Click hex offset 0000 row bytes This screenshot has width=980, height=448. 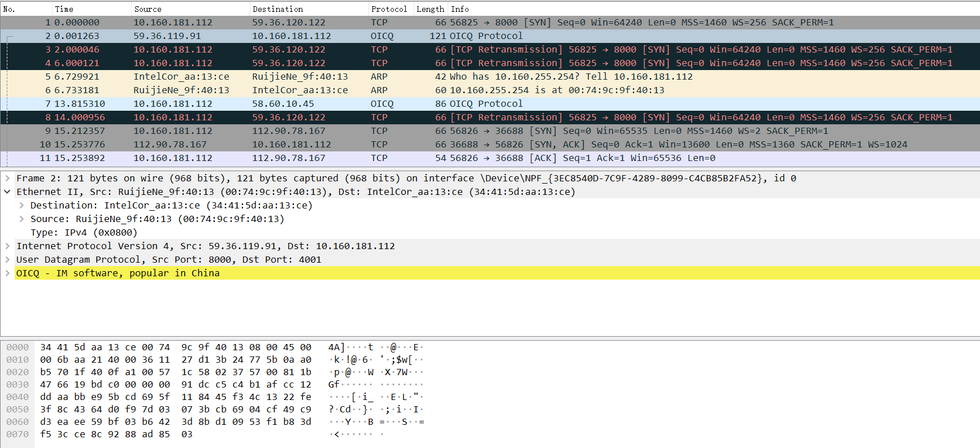[176, 347]
